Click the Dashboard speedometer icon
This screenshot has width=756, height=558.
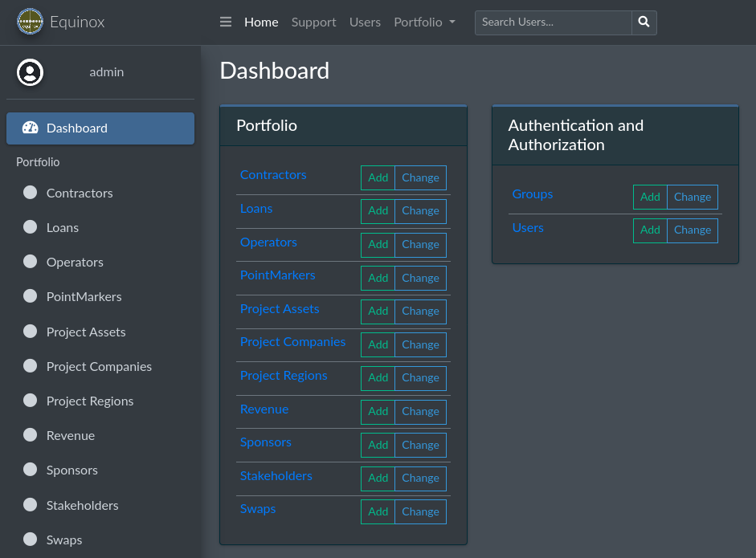[x=31, y=128]
